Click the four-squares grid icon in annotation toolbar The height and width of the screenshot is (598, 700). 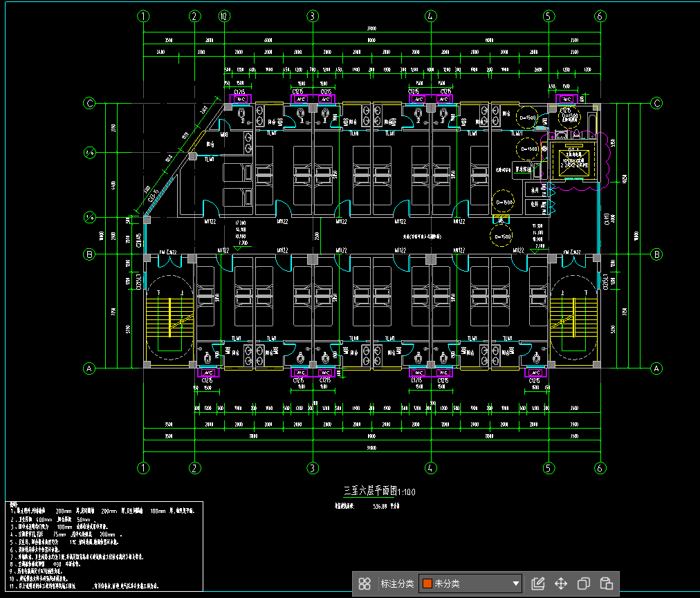click(x=365, y=583)
